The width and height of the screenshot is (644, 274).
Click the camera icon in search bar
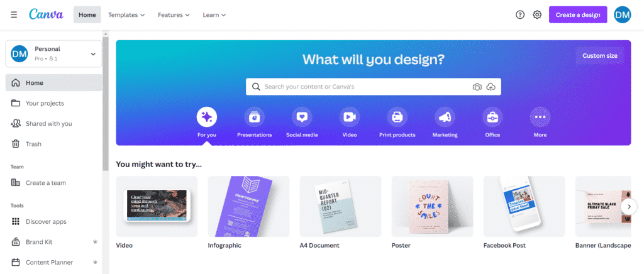tap(477, 87)
